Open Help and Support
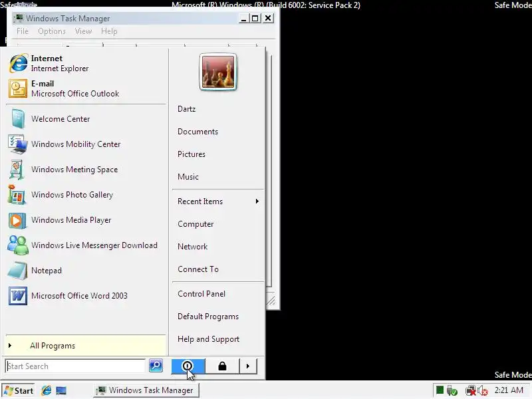Viewport: 532px width, 399px height. point(218,339)
